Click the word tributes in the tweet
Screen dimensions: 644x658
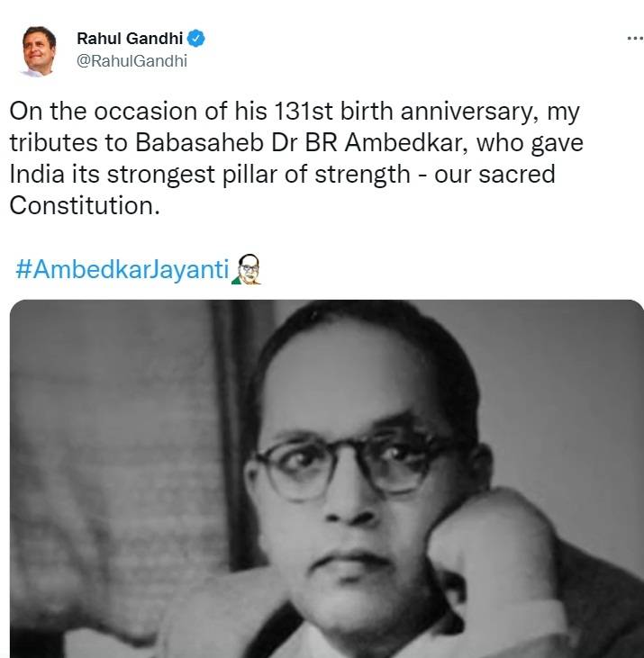(x=54, y=143)
